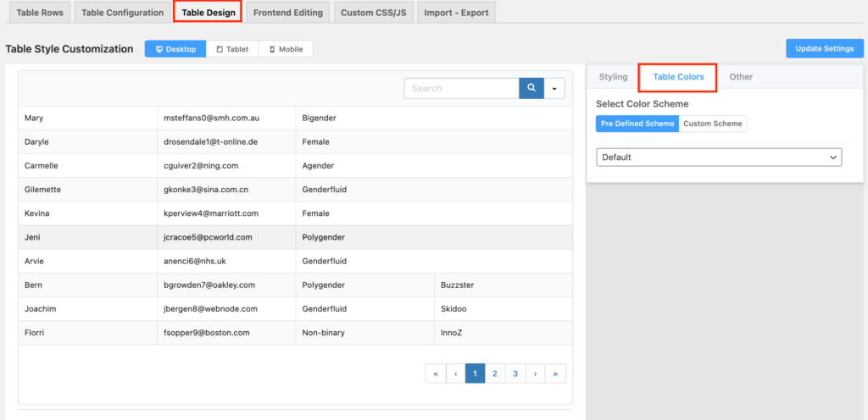868x420 pixels.
Task: Go to page 2 of the table
Action: click(495, 373)
